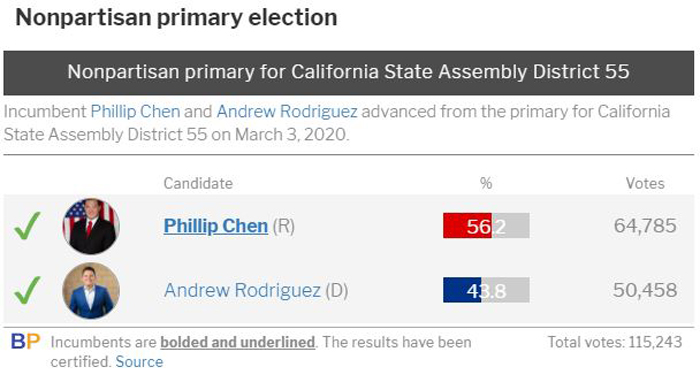This screenshot has height=390, width=700.
Task: Click the Candidate column header
Action: (198, 183)
